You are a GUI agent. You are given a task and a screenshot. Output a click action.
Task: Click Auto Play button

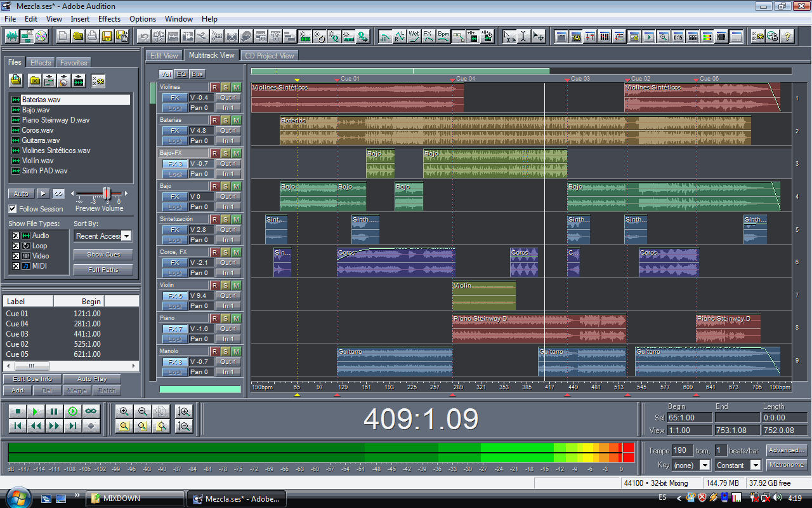[x=92, y=379]
